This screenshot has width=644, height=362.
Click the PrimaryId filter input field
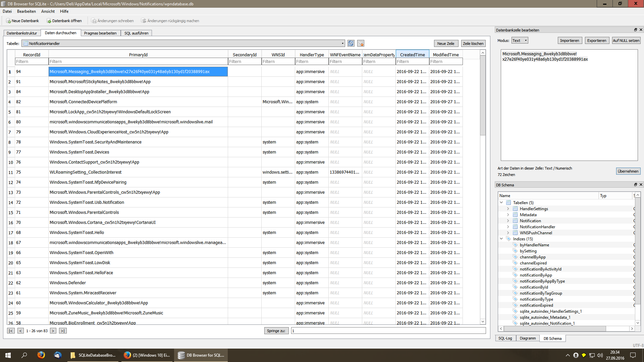tap(138, 62)
